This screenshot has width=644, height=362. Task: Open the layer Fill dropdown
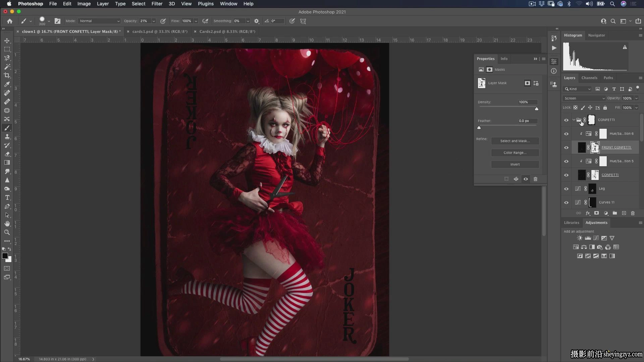(x=636, y=108)
